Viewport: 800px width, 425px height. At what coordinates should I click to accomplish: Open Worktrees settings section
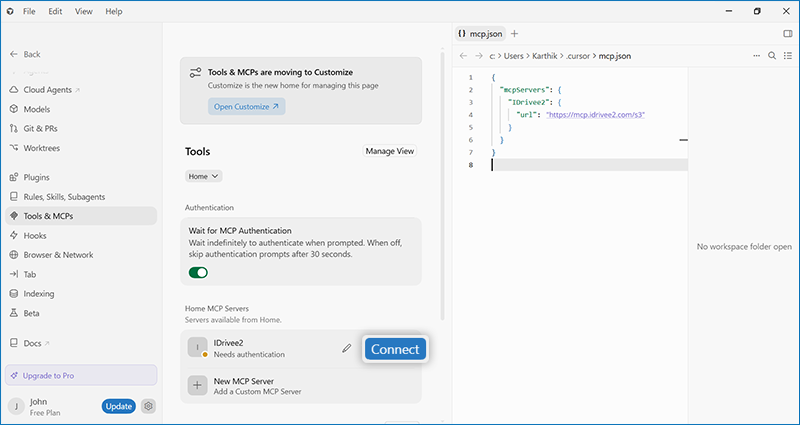tap(81, 148)
